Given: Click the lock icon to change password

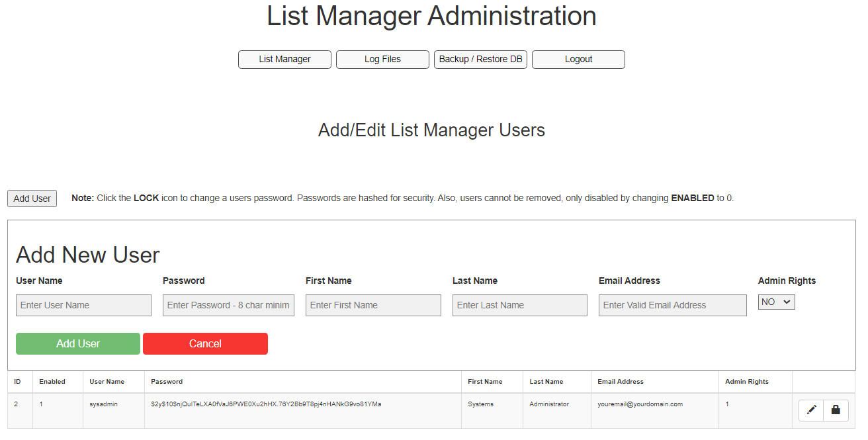Looking at the screenshot, I should (x=836, y=410).
